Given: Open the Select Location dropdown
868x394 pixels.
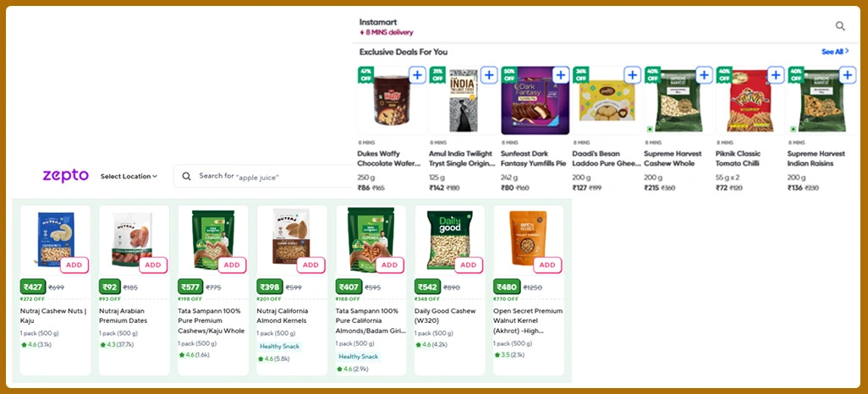Looking at the screenshot, I should coord(129,177).
